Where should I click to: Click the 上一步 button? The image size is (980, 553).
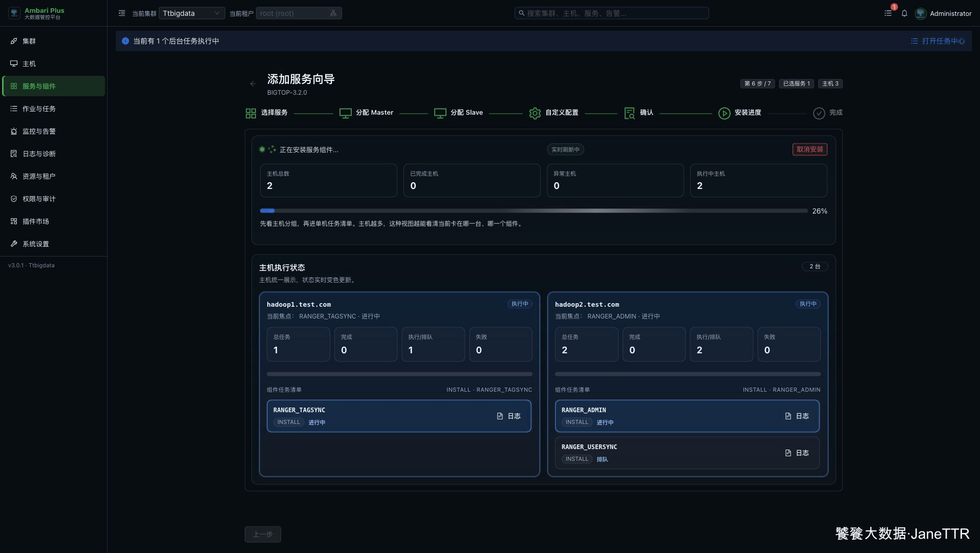click(263, 535)
